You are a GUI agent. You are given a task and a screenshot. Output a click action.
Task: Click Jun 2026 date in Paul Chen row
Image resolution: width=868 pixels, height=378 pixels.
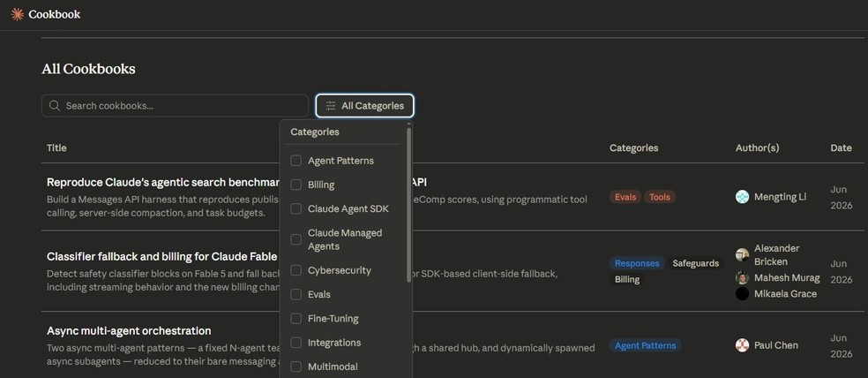842,345
